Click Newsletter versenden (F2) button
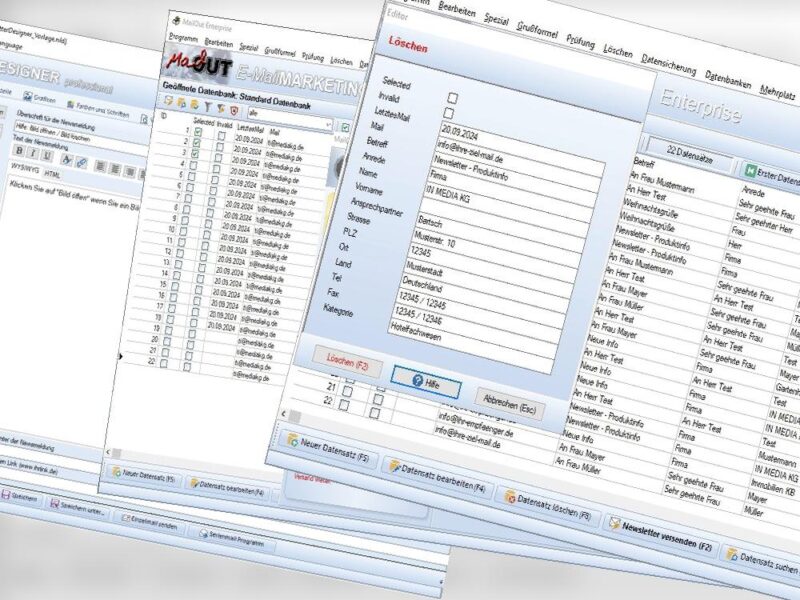This screenshot has height=600, width=800. tap(661, 535)
